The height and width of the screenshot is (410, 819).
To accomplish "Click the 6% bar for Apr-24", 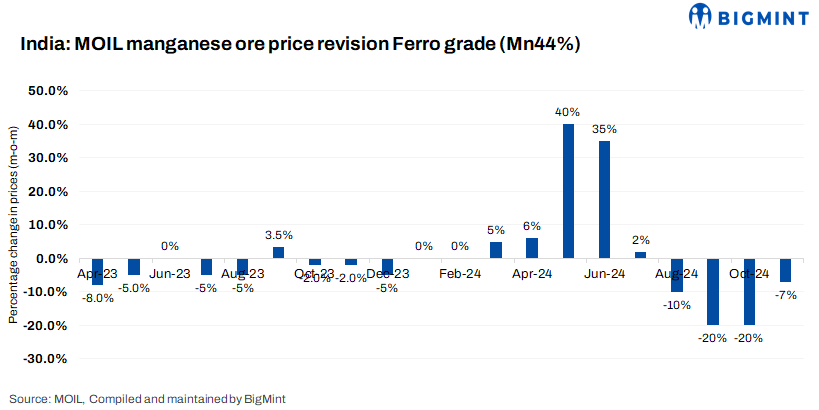I will (x=532, y=248).
